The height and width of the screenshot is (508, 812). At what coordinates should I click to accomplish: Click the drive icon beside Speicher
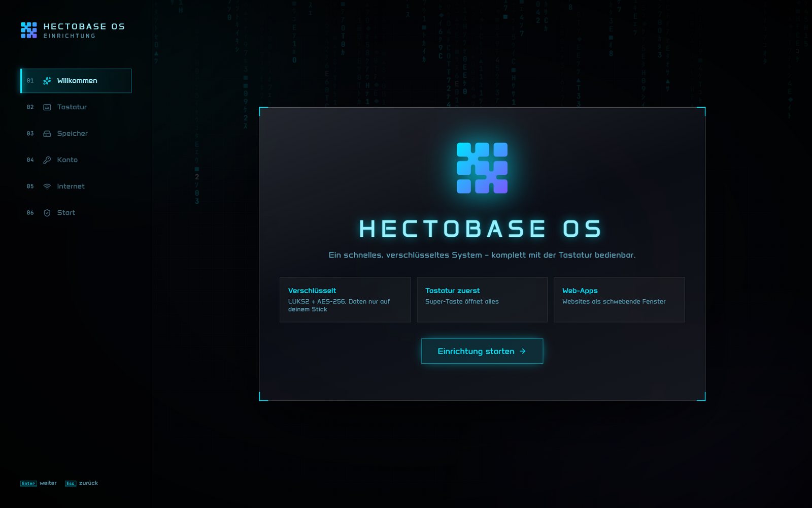click(47, 134)
